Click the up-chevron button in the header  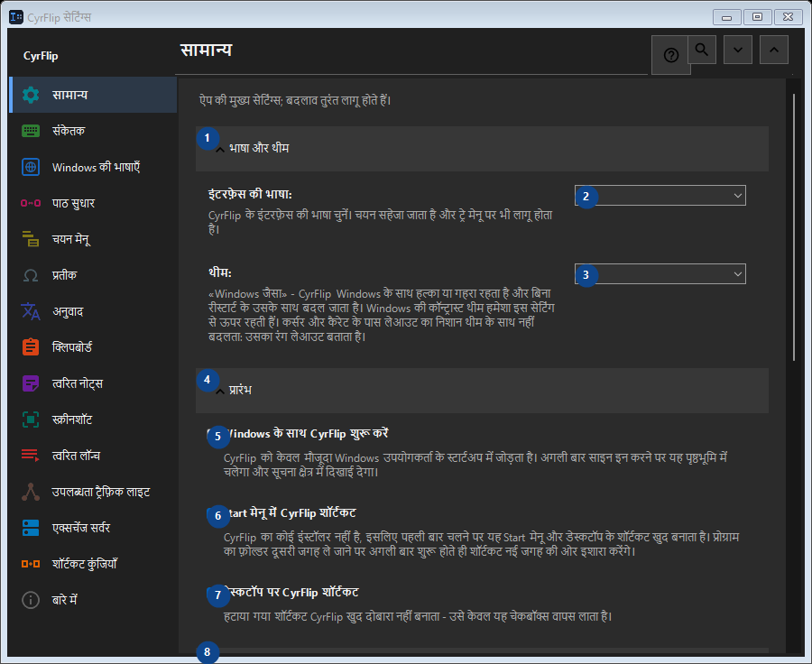click(x=774, y=50)
